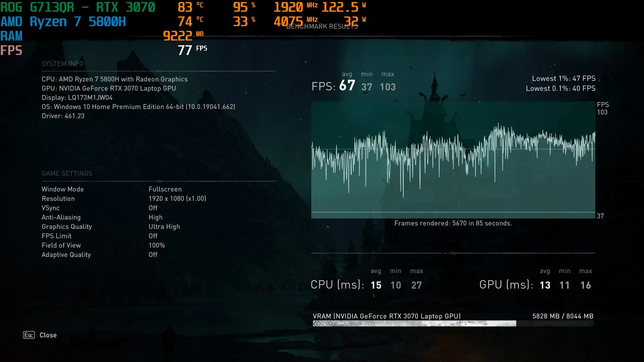Click the FPS history graph
The image size is (644, 362).
(453, 160)
